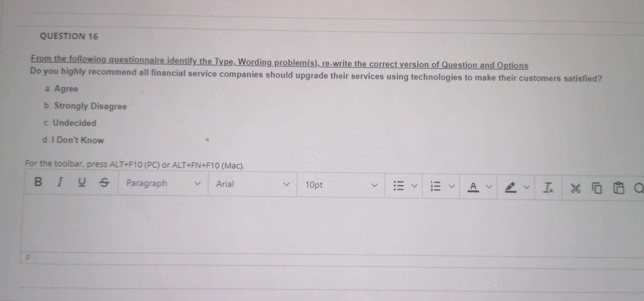Click option 'c. Undecided'
The height and width of the screenshot is (301, 644).
(70, 123)
